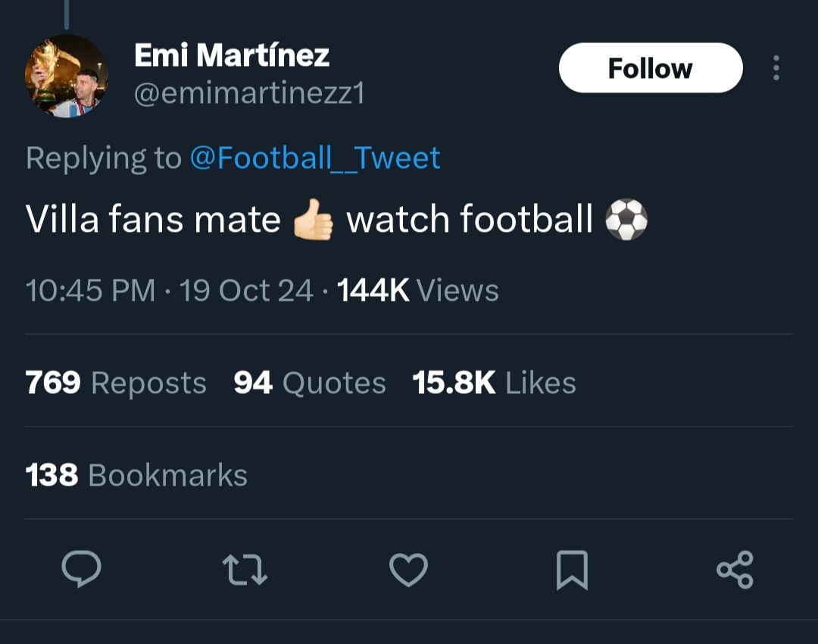Bookmark the tweet with the bookmark icon
Screen dimensions: 818x644
[573, 570]
